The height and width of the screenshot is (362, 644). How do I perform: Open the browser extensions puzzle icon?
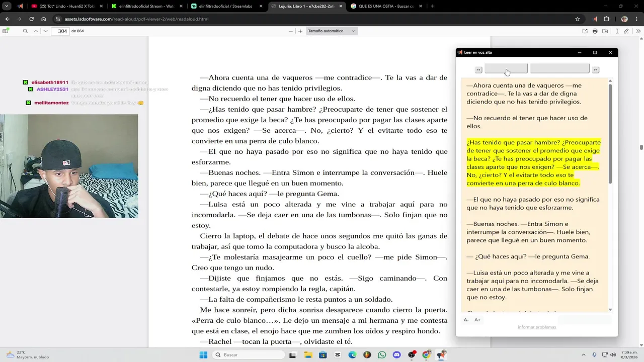(606, 19)
